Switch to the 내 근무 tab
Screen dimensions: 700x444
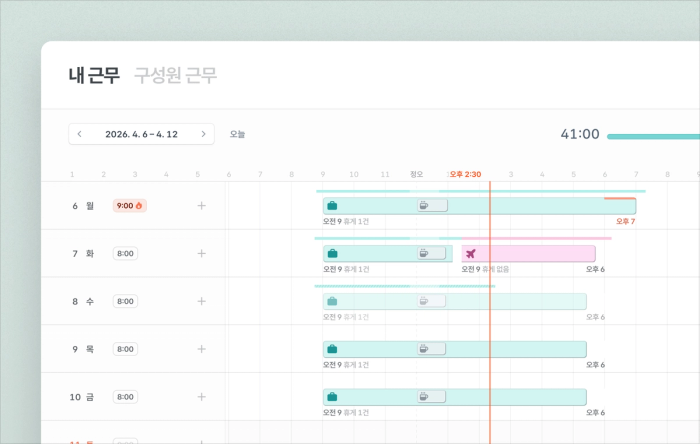[x=94, y=75]
